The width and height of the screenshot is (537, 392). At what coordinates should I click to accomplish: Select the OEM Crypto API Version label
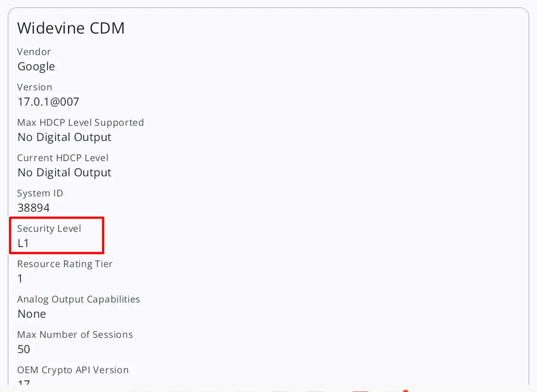[x=73, y=370]
